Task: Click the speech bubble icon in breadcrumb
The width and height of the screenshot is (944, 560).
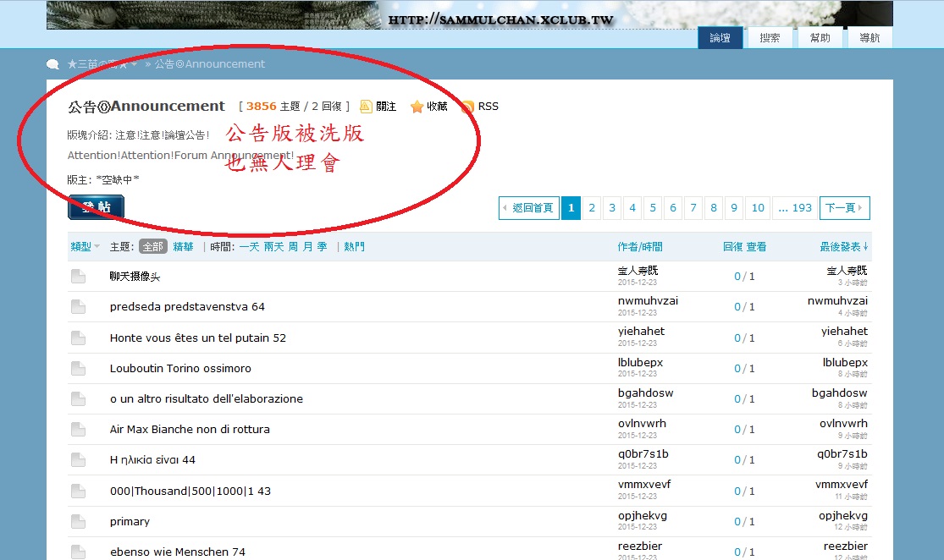Action: (53, 64)
